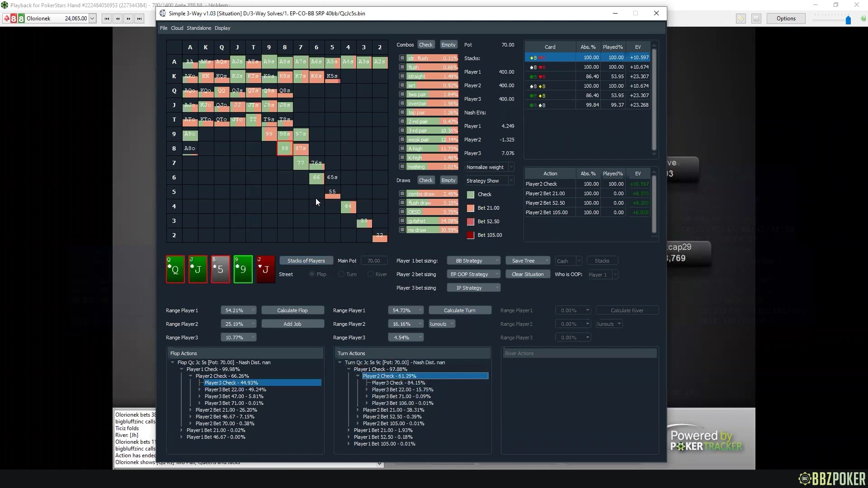Click the Bet 52.50 color swatch
The width and height of the screenshot is (868, 488).
click(471, 221)
